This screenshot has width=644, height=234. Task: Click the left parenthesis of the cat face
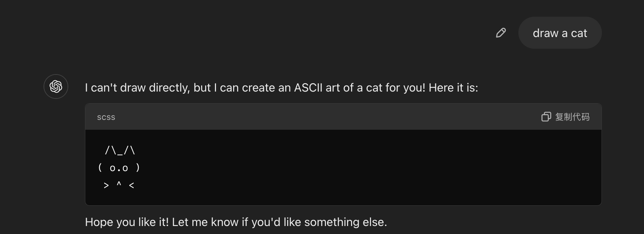point(100,168)
